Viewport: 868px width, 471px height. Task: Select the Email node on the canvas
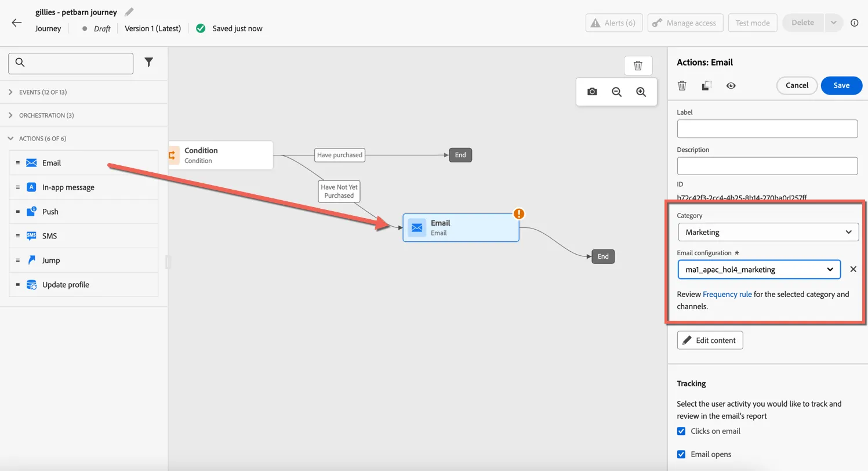[x=461, y=227]
